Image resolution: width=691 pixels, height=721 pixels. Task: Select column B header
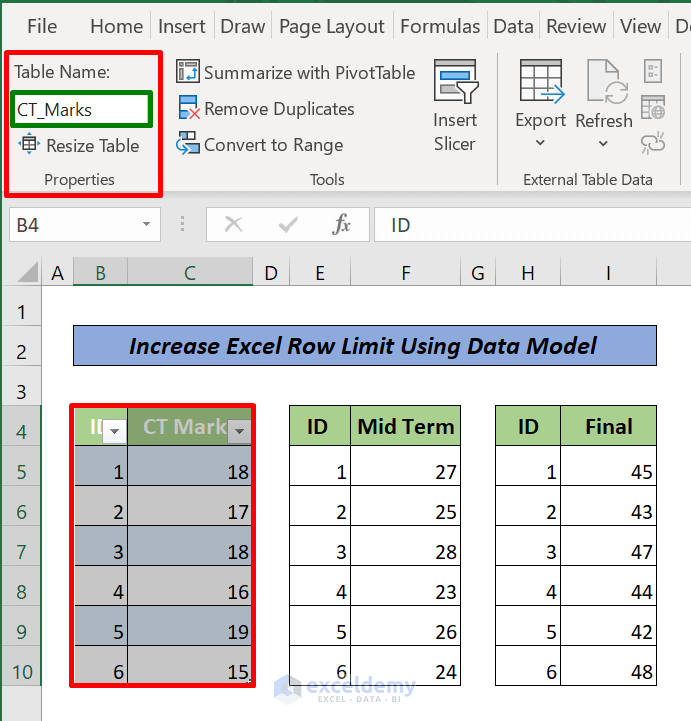pos(100,273)
